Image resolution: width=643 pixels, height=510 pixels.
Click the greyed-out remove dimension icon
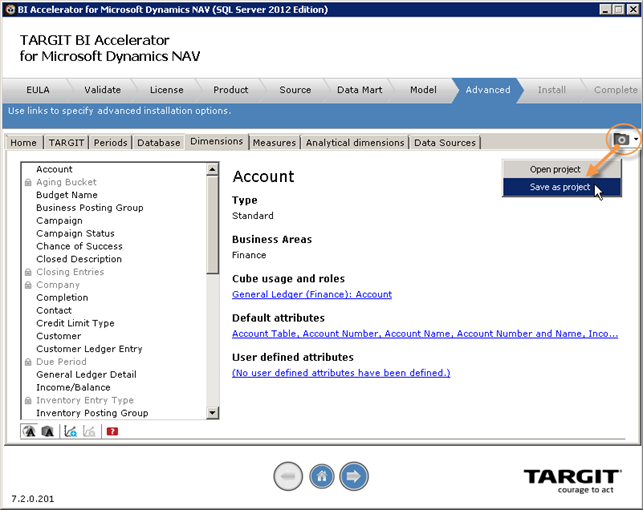pyautogui.click(x=89, y=431)
